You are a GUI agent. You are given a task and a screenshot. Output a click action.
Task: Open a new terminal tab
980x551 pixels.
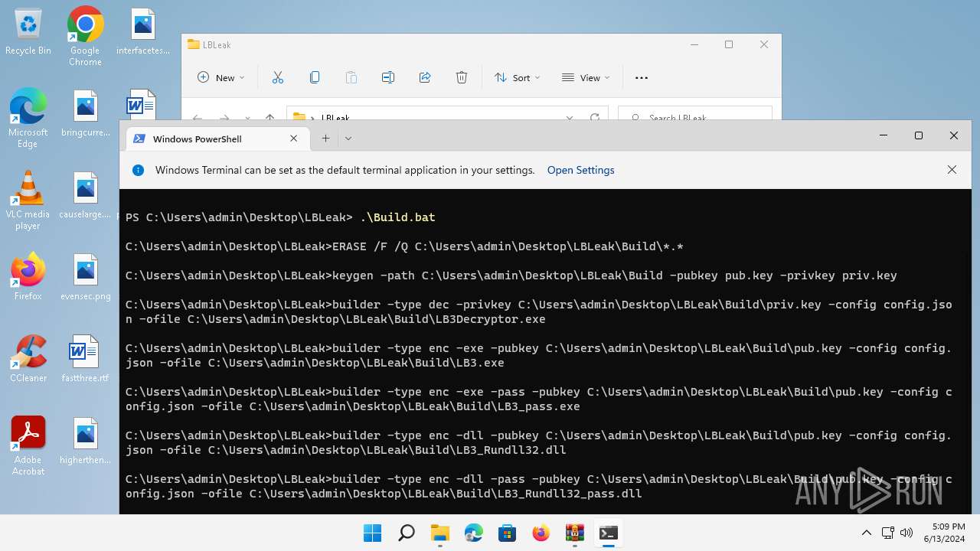325,139
